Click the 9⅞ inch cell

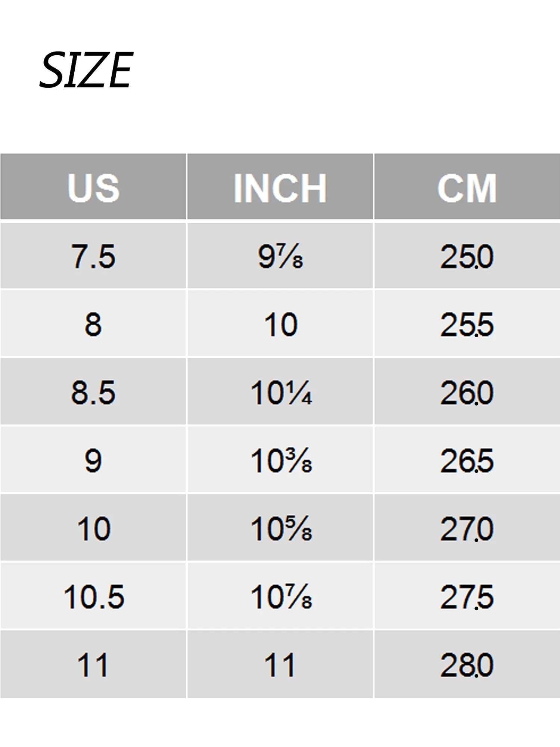(x=280, y=256)
